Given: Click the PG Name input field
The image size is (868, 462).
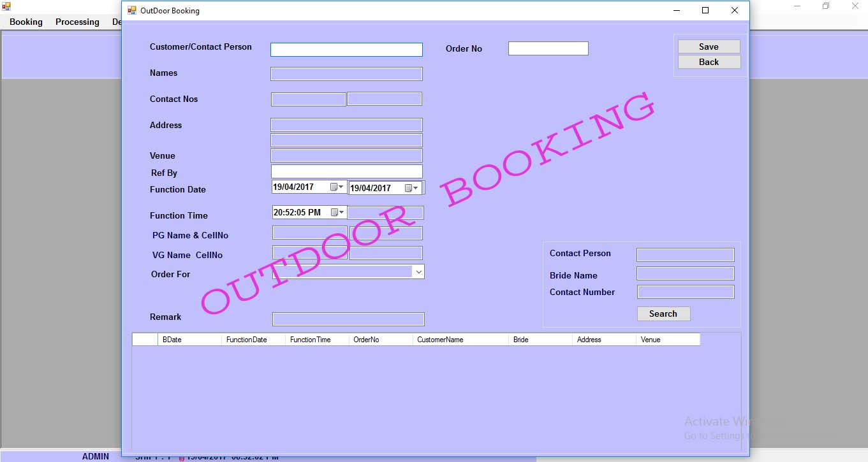Looking at the screenshot, I should [x=309, y=233].
